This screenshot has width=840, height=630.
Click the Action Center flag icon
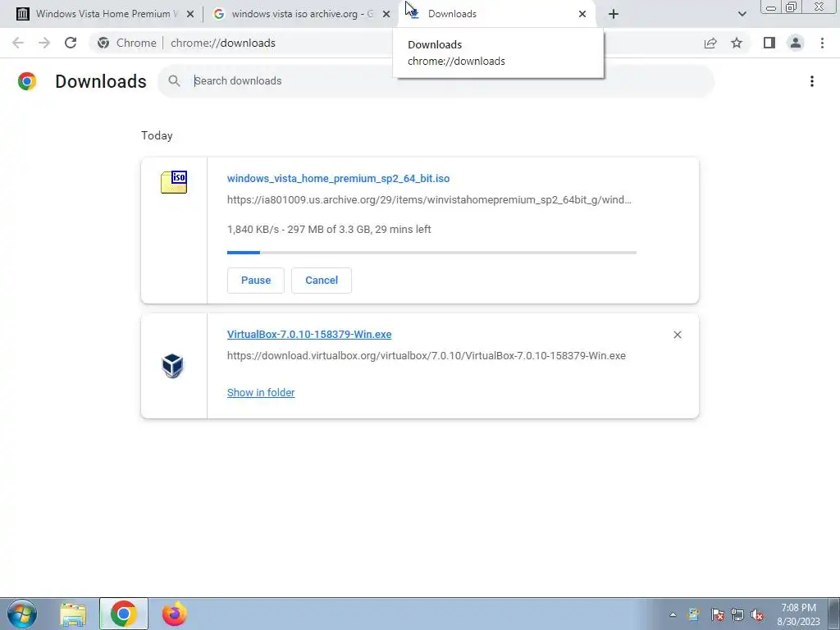(x=717, y=614)
